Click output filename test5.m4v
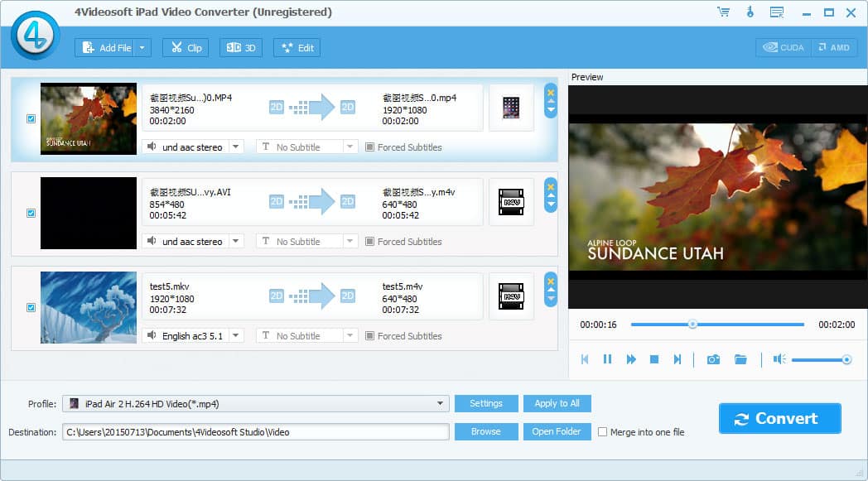This screenshot has width=868, height=481. click(403, 286)
